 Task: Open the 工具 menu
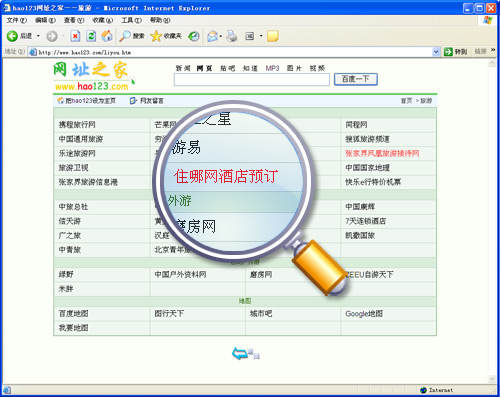pos(131,20)
